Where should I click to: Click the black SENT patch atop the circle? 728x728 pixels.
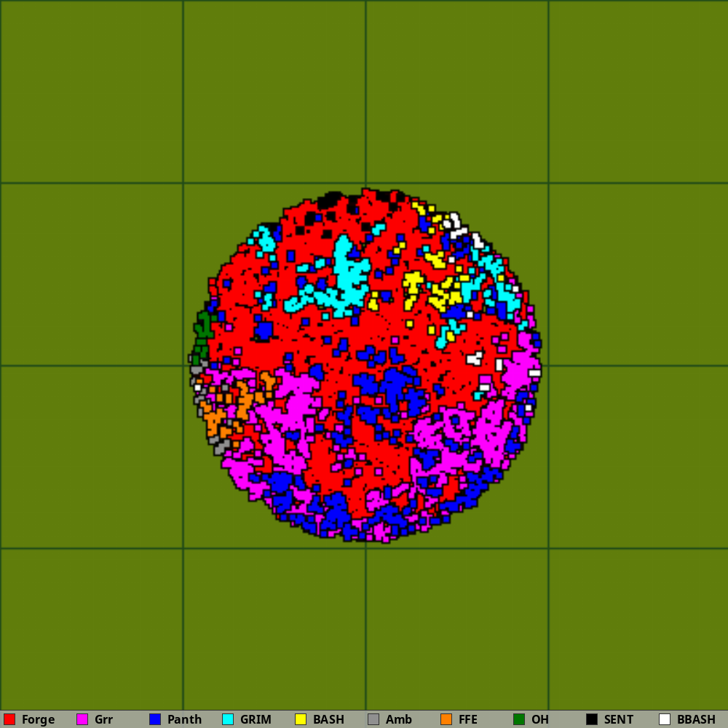330,198
